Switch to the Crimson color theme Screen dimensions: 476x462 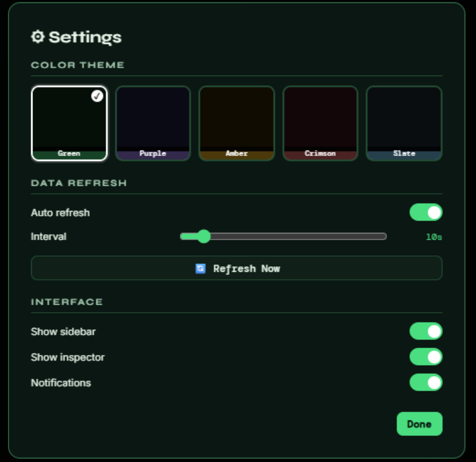[x=320, y=123]
